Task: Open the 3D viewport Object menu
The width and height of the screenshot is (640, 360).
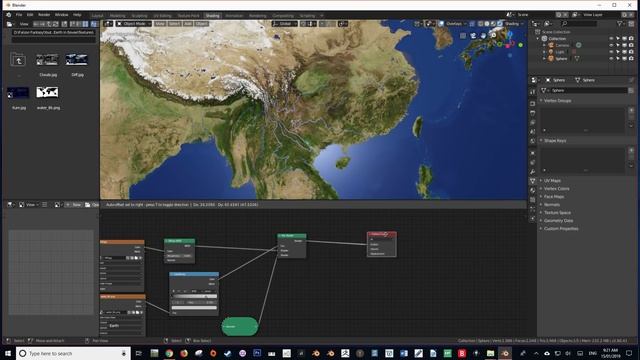Action: click(201, 24)
